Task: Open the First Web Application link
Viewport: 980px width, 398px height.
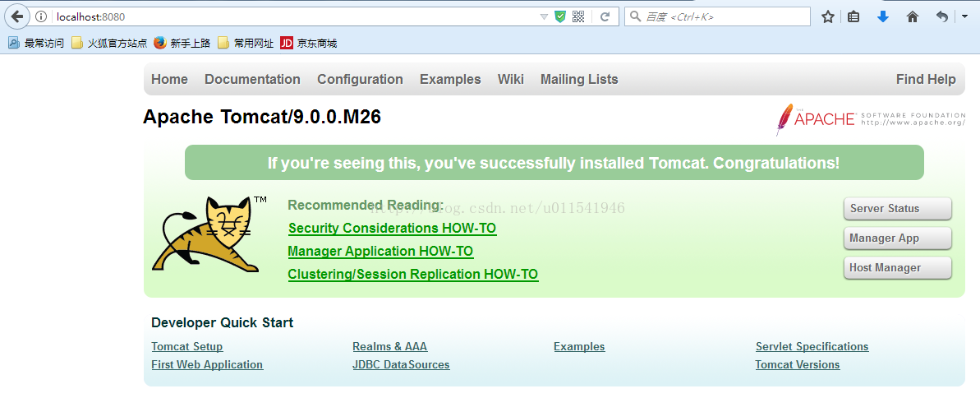Action: click(207, 365)
